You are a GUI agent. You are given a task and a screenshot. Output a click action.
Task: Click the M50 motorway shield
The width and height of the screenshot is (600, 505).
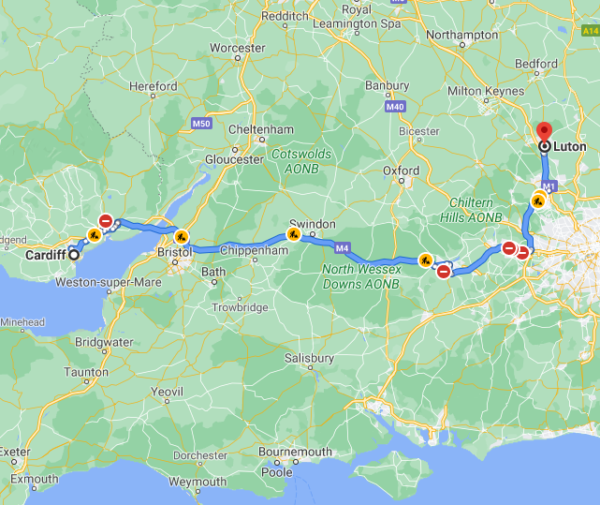coord(201,123)
